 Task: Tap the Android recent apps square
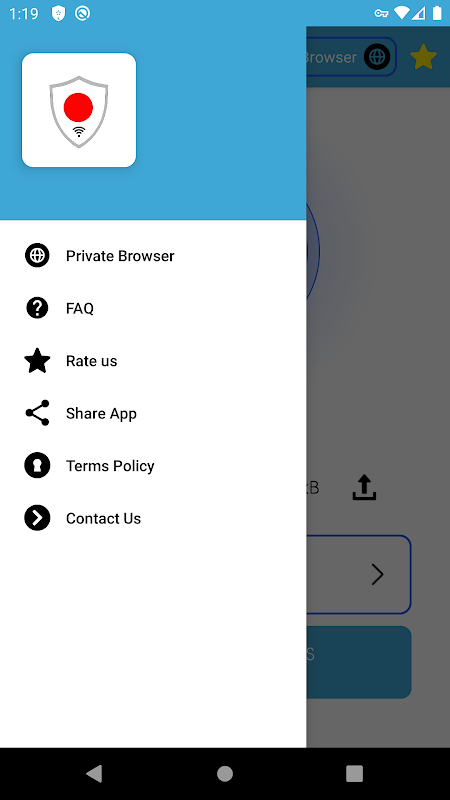(355, 773)
